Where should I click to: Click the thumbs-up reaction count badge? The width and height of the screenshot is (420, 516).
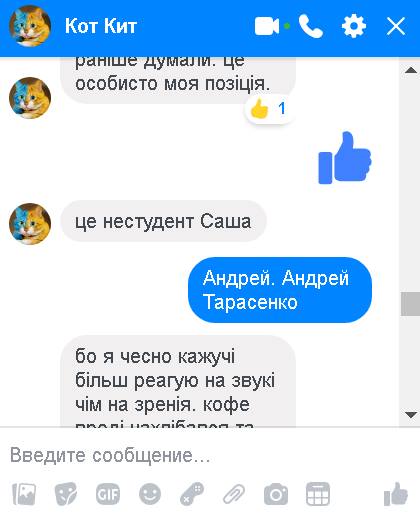[268, 109]
